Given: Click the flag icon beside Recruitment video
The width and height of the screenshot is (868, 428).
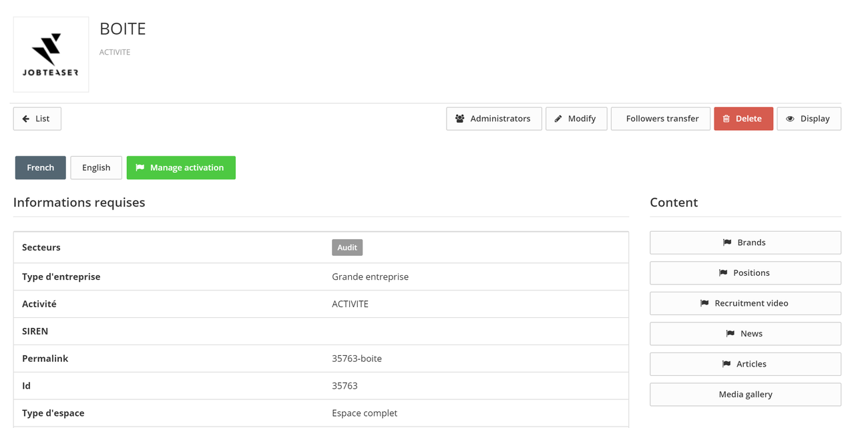Looking at the screenshot, I should 704,303.
